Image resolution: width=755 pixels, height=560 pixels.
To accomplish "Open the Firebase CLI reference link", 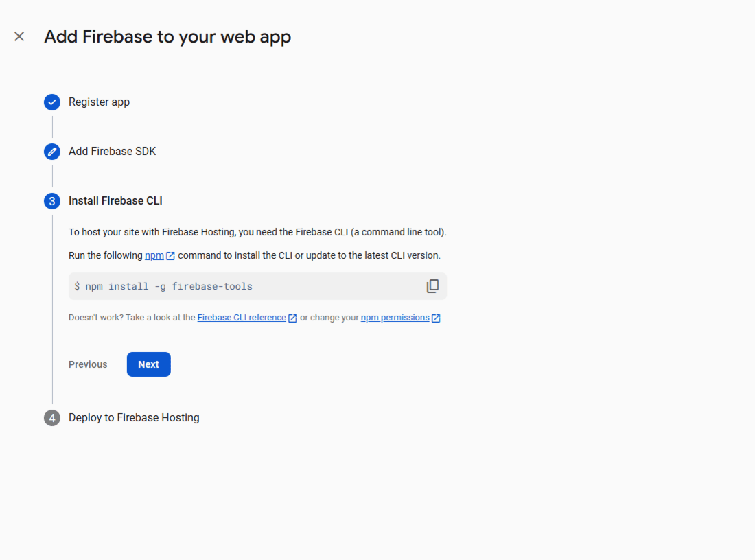I will click(242, 318).
